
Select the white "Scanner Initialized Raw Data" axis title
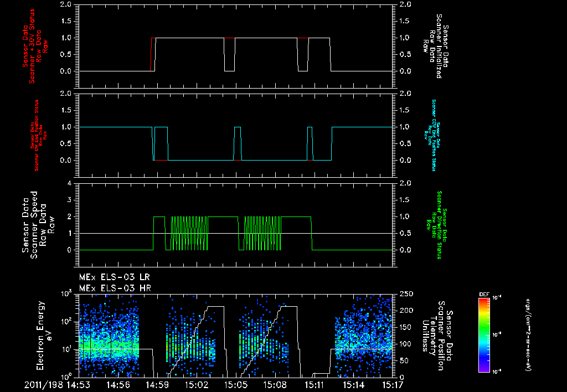435,47
